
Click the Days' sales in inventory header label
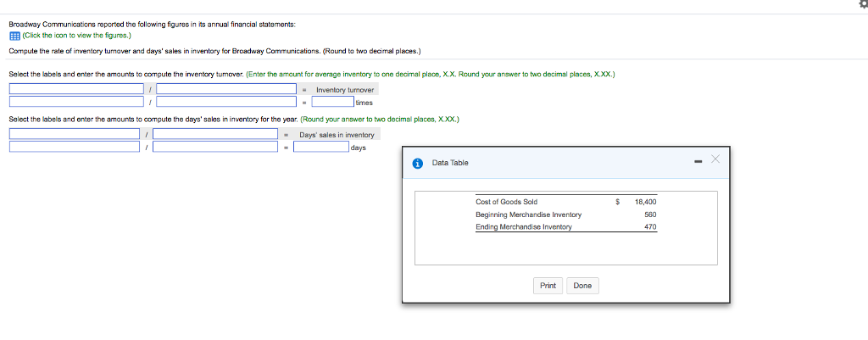coord(337,135)
